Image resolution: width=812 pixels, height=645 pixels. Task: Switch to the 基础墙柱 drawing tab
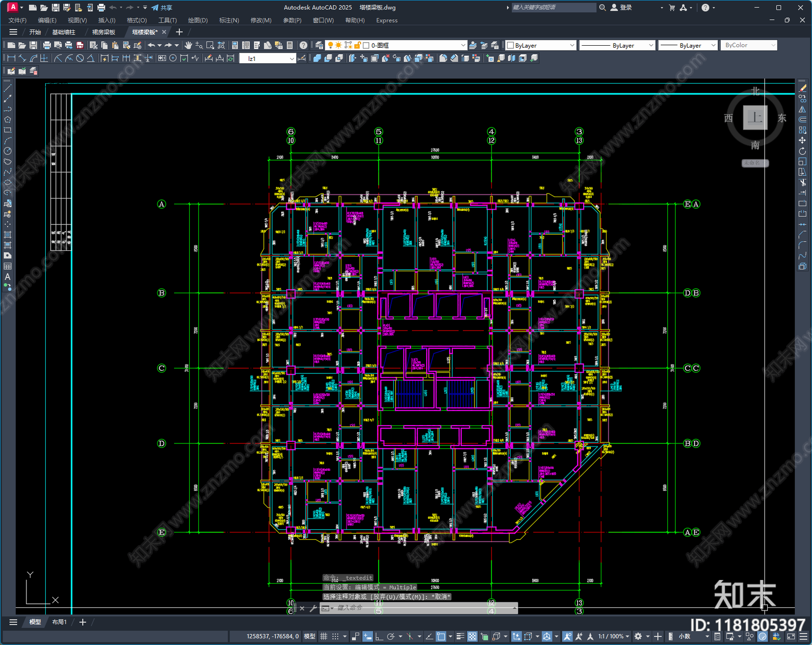(x=63, y=32)
